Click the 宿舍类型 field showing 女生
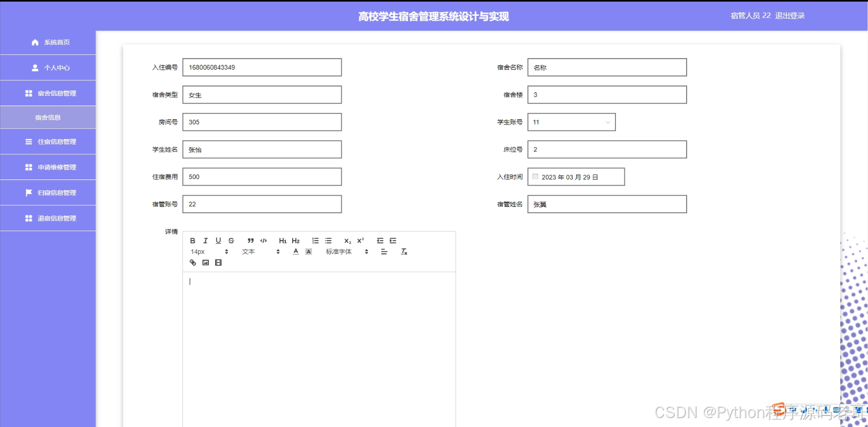The height and width of the screenshot is (427, 868). (262, 94)
